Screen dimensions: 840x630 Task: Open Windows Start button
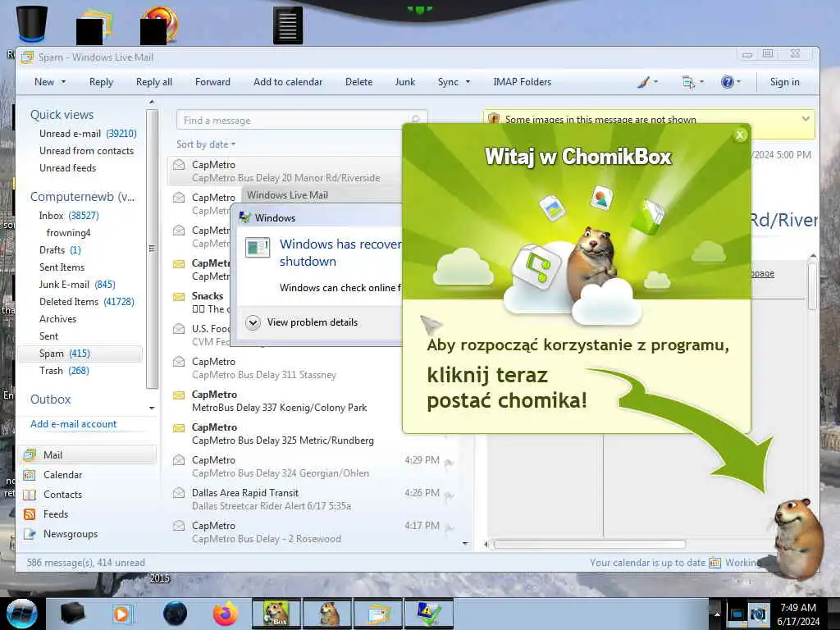point(21,614)
